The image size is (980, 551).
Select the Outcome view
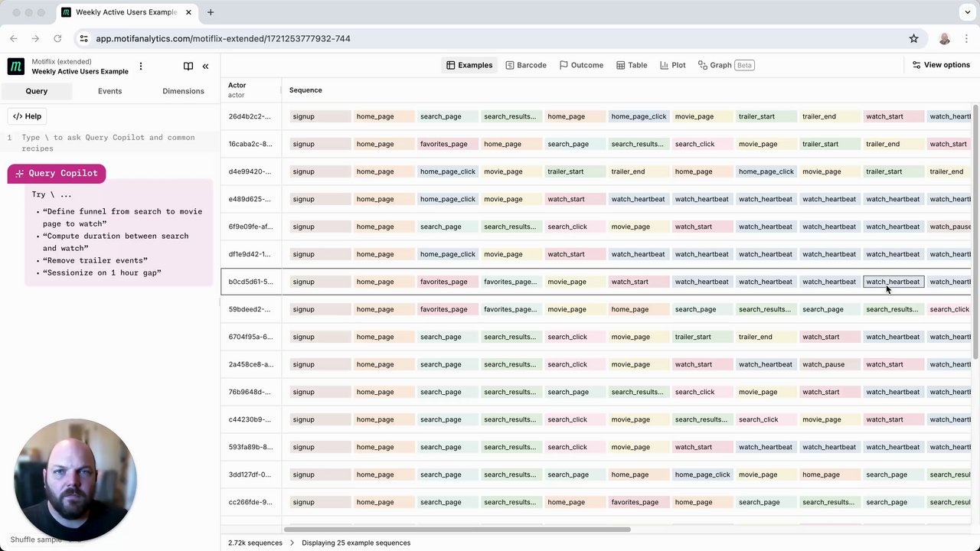click(x=581, y=65)
